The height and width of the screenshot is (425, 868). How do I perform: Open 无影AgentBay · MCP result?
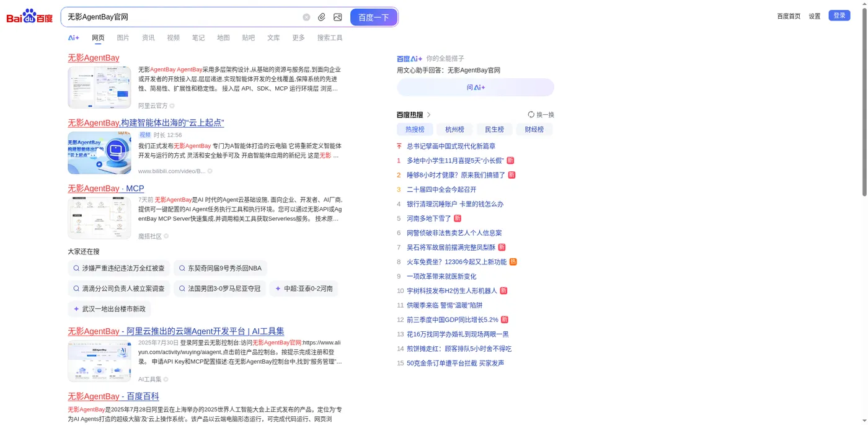[106, 189]
